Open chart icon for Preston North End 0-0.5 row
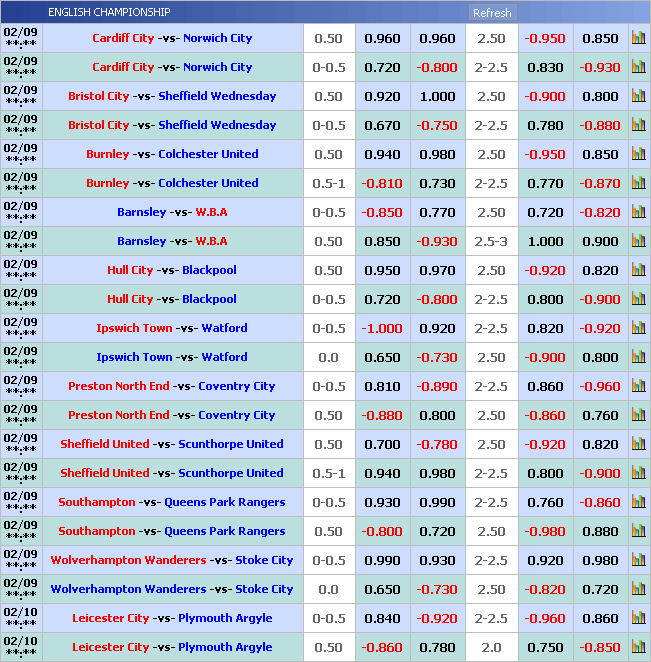Screen dimensions: 651x662 pyautogui.click(x=638, y=387)
